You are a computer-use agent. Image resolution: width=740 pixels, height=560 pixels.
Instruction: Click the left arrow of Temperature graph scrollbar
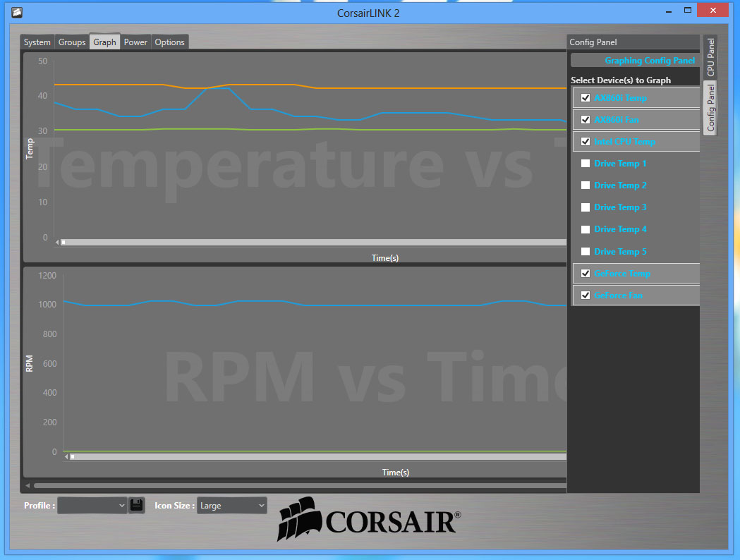point(57,243)
